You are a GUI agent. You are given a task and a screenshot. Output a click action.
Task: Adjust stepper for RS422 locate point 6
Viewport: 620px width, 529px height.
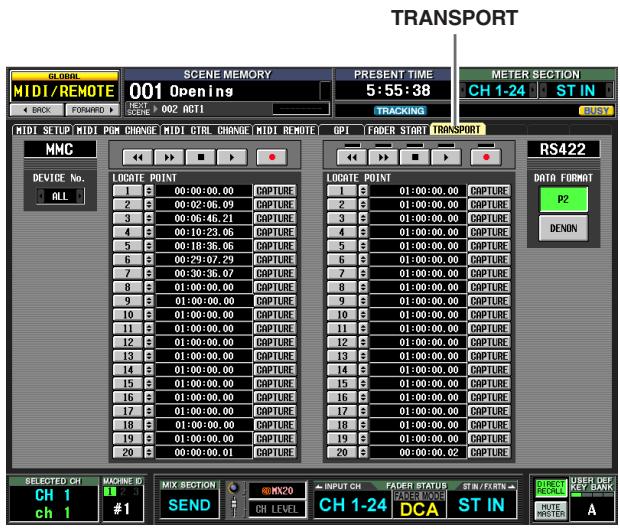[x=363, y=260]
